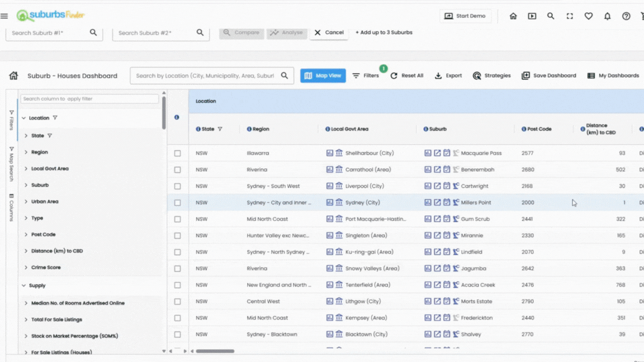The width and height of the screenshot is (644, 362).
Task: Click the home icon in top bar
Action: point(513,16)
